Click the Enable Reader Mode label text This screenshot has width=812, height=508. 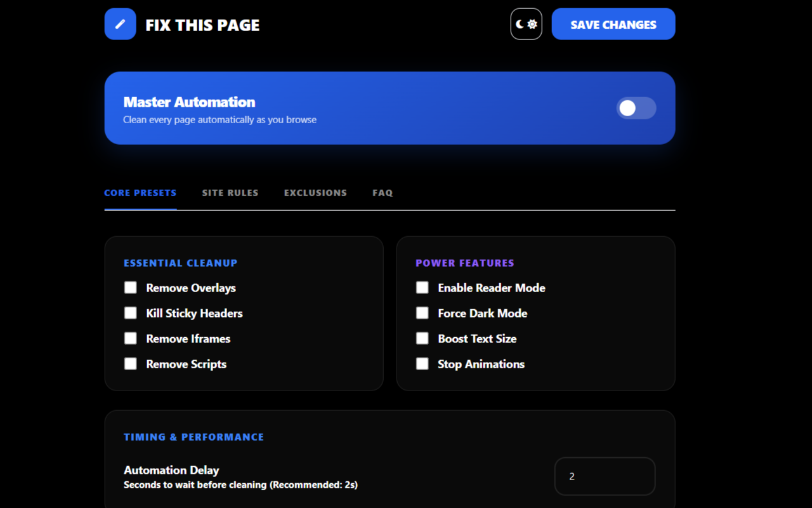pos(491,288)
